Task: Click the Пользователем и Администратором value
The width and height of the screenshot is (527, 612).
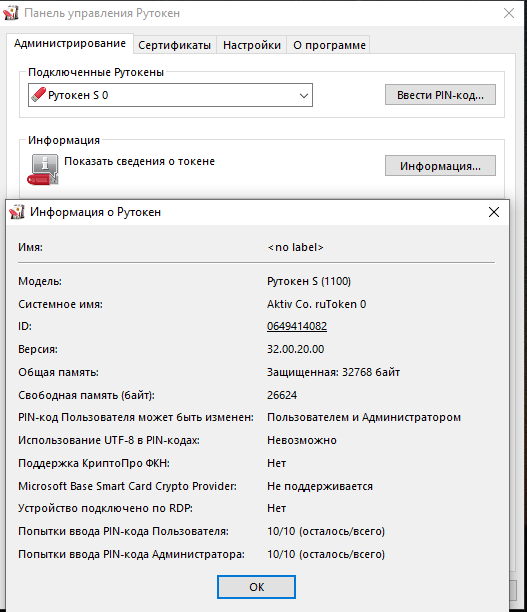Action: [x=364, y=417]
